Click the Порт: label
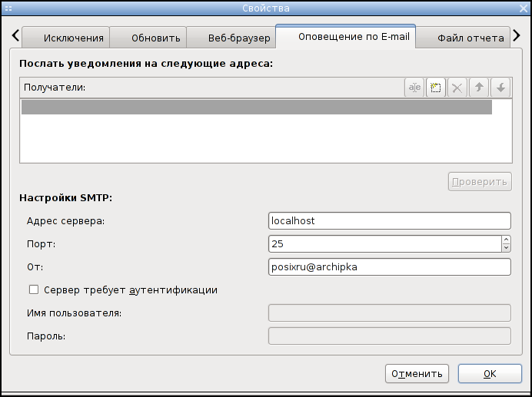 point(41,244)
